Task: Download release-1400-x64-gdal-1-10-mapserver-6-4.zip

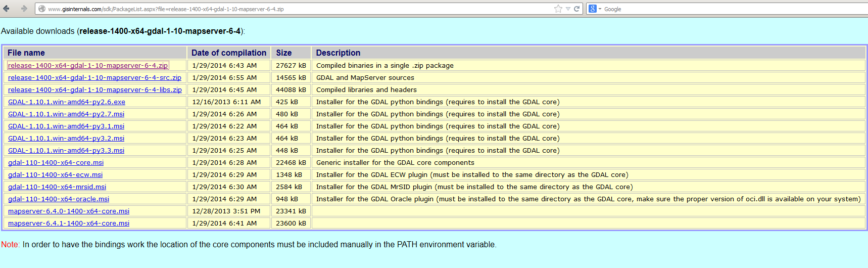Action: [x=88, y=65]
